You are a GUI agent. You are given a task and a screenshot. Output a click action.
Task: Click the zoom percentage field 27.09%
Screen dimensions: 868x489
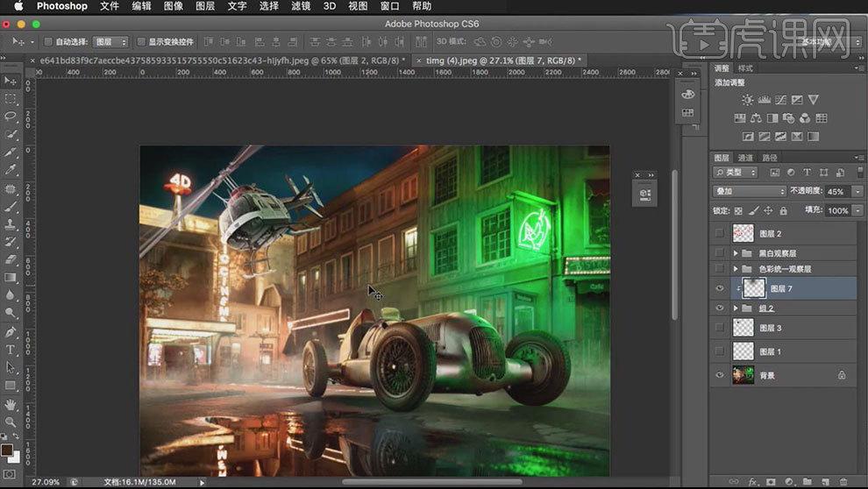coord(46,482)
